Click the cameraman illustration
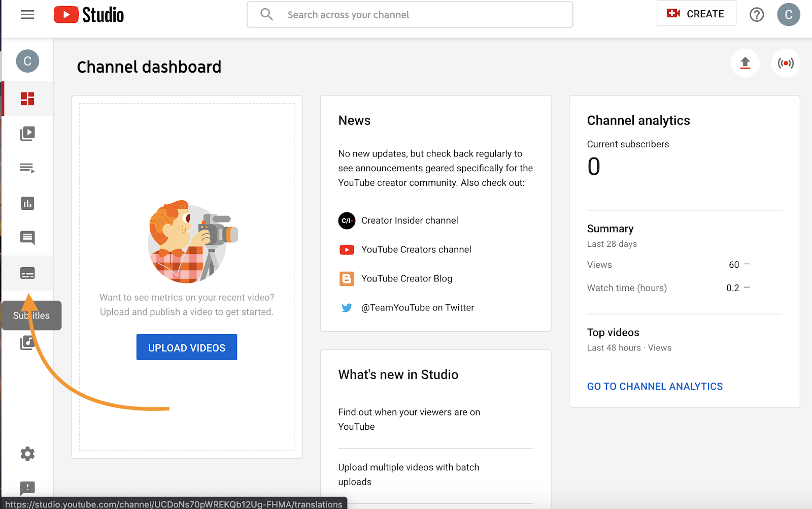Image resolution: width=812 pixels, height=509 pixels. tap(193, 242)
